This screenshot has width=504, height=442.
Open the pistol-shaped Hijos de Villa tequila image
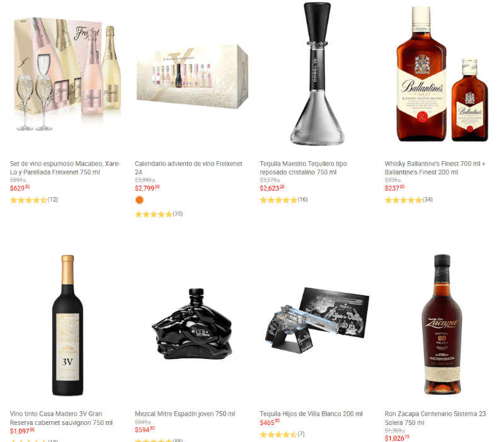click(x=318, y=320)
